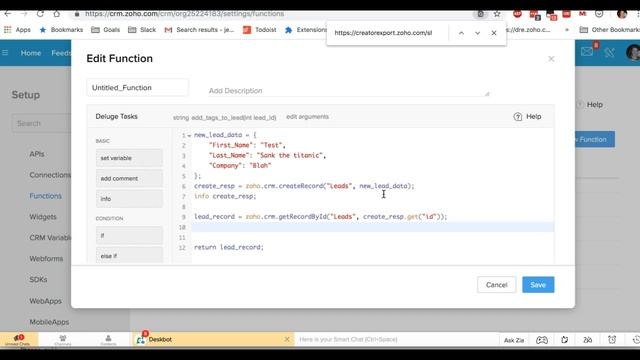Open the Bookmarks folder bookmark
The height and width of the screenshot is (360, 640).
tap(61, 30)
